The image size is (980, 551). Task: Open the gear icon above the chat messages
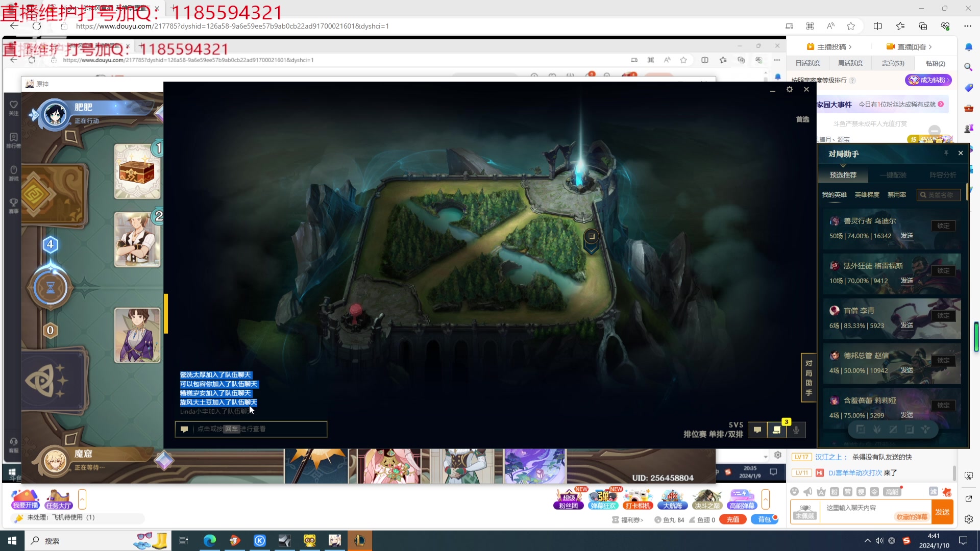(778, 455)
